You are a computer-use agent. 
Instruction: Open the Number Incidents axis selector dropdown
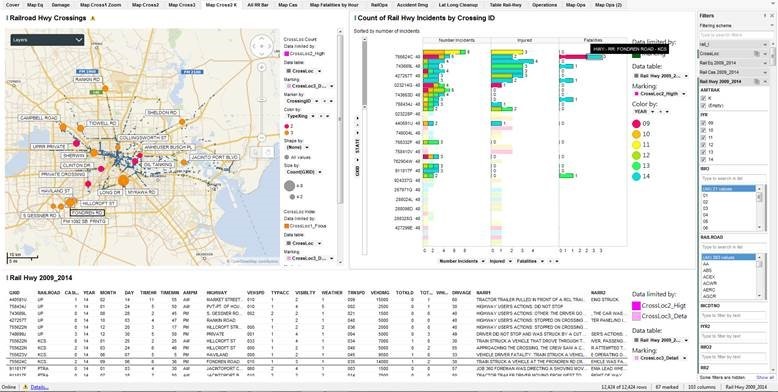pos(482,261)
